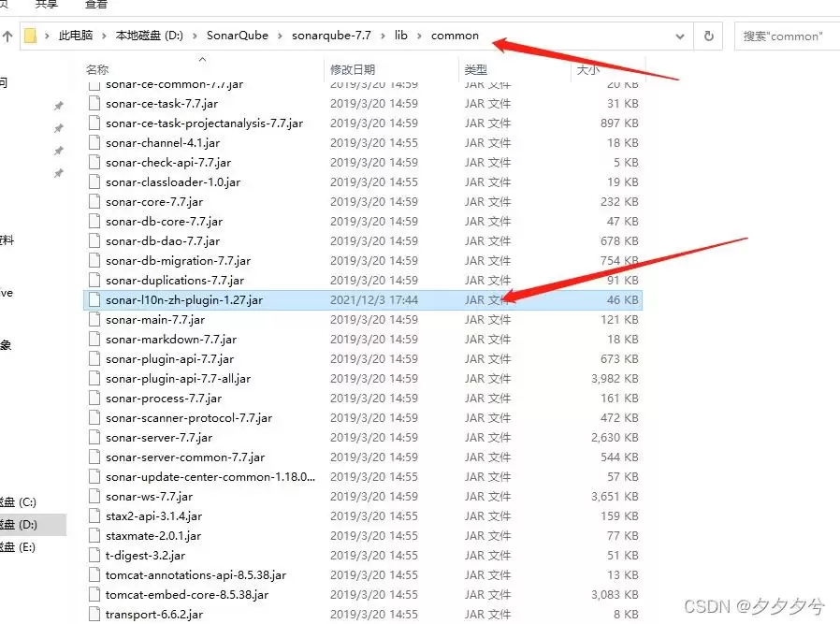Click size '3,651 KB' cell

pyautogui.click(x=615, y=497)
